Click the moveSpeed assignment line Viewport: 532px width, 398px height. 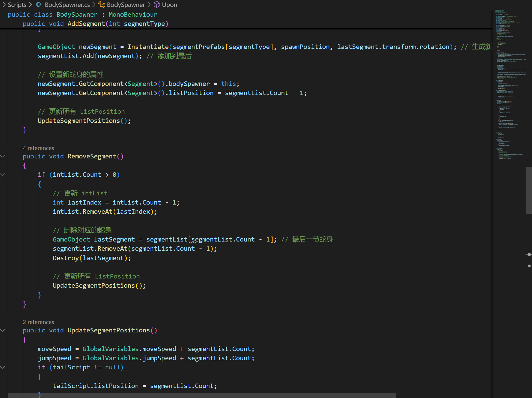tap(146, 349)
